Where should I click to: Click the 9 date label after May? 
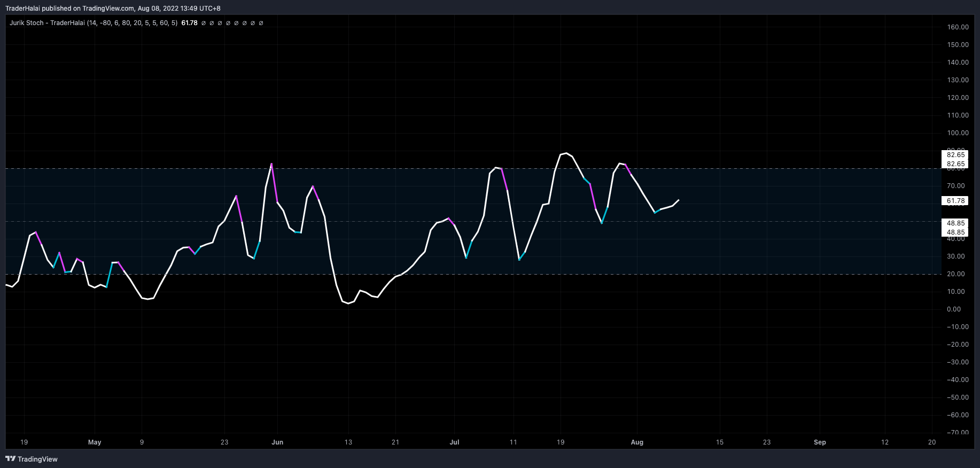[142, 442]
